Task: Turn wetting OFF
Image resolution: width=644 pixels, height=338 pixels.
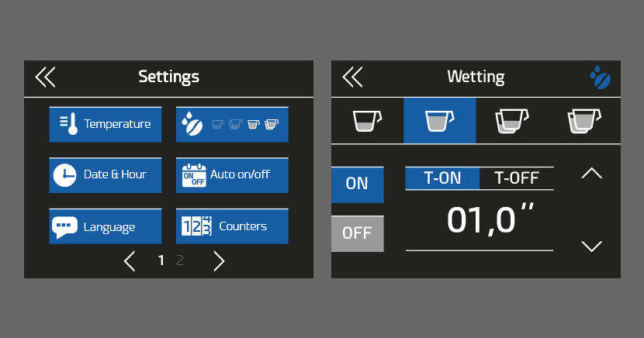Action: pos(358,234)
